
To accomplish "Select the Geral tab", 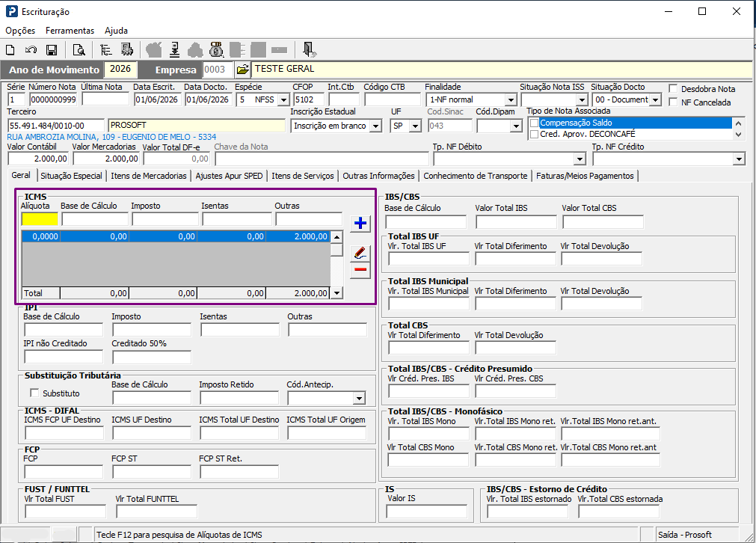I will pos(21,175).
